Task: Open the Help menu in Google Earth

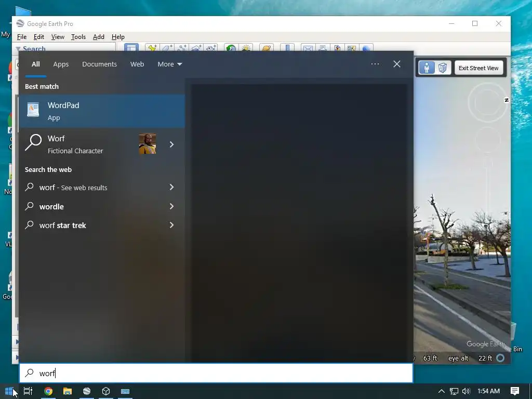Action: pos(118,37)
